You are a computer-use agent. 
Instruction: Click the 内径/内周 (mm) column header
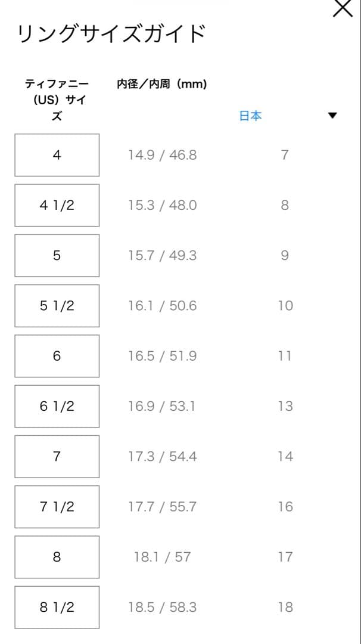(162, 84)
